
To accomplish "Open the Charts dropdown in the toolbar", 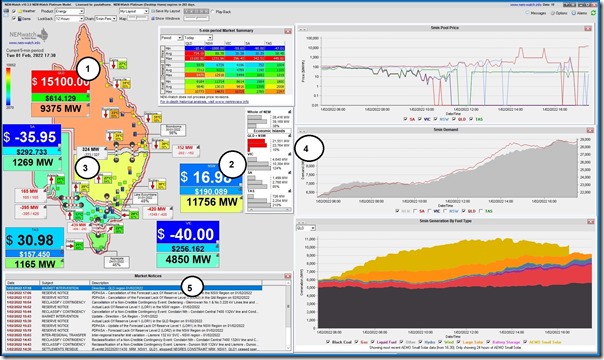I will click(106, 18).
